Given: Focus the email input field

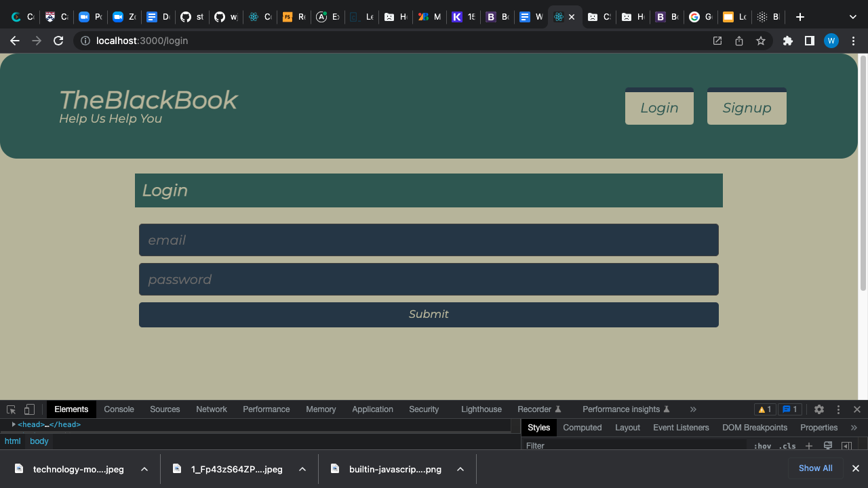Looking at the screenshot, I should tap(429, 240).
